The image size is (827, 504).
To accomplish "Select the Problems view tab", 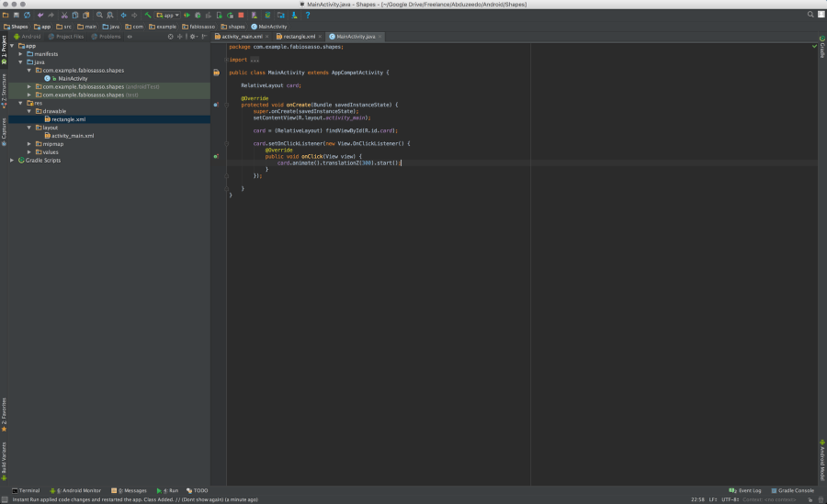I will [106, 37].
